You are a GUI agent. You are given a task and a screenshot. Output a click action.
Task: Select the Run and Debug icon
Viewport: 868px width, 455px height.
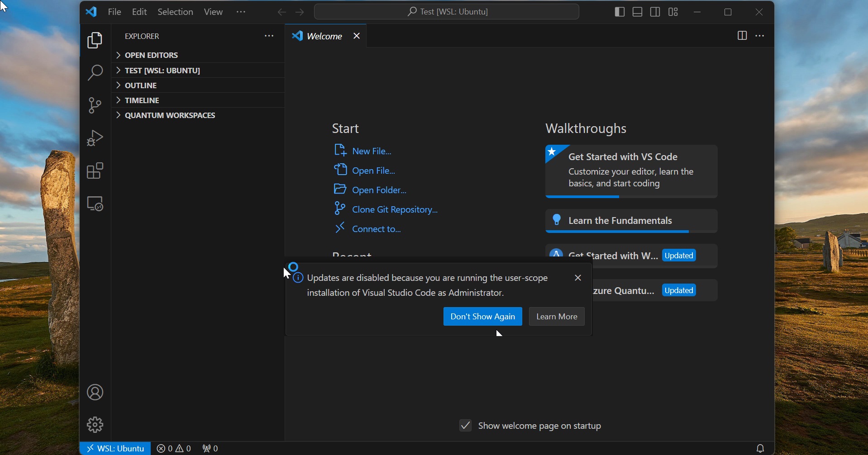tap(95, 137)
